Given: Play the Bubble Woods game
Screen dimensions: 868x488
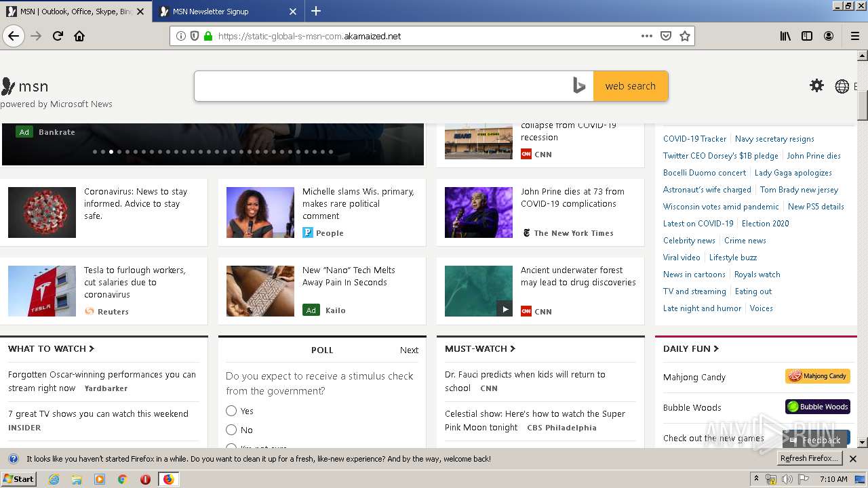Looking at the screenshot, I should point(817,407).
